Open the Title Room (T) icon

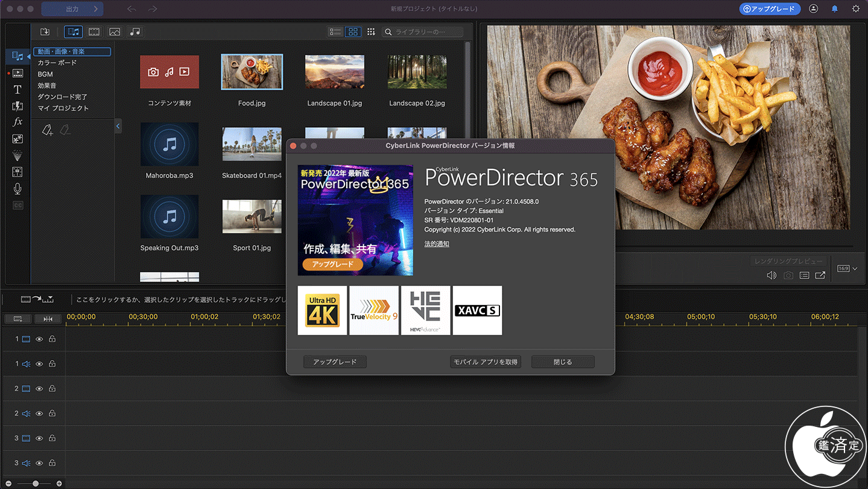17,89
